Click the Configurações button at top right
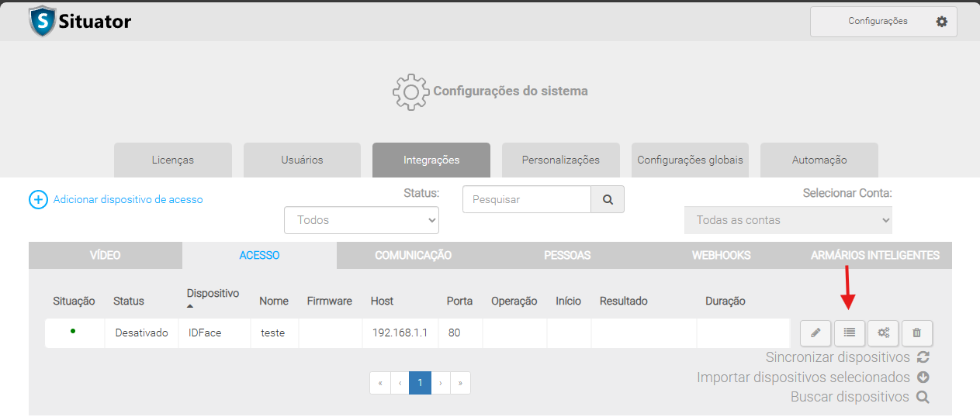 [883, 22]
